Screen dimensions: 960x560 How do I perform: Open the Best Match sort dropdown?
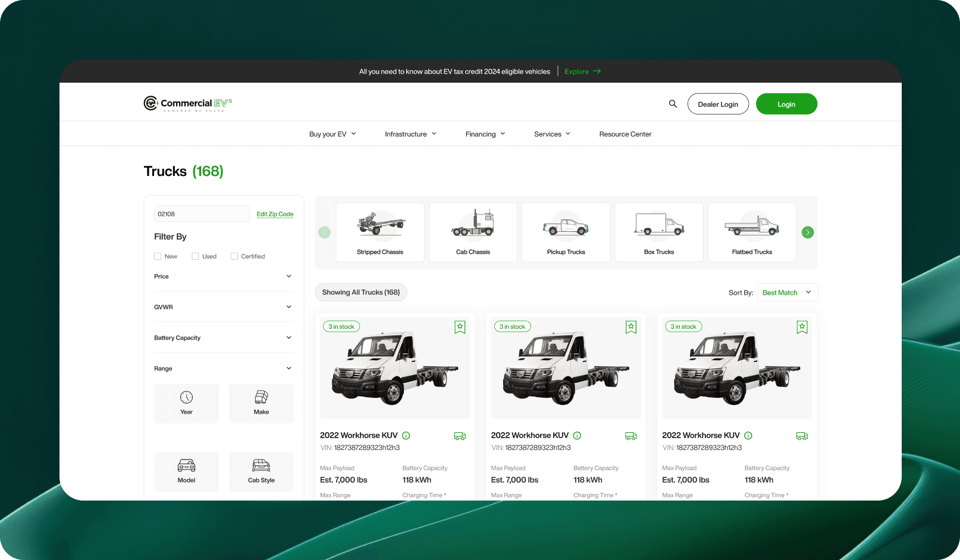pyautogui.click(x=788, y=292)
